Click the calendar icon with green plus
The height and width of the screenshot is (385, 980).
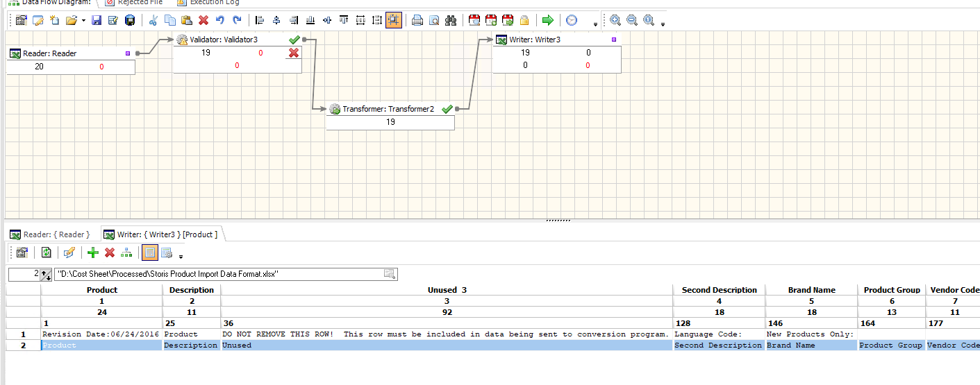(491, 20)
